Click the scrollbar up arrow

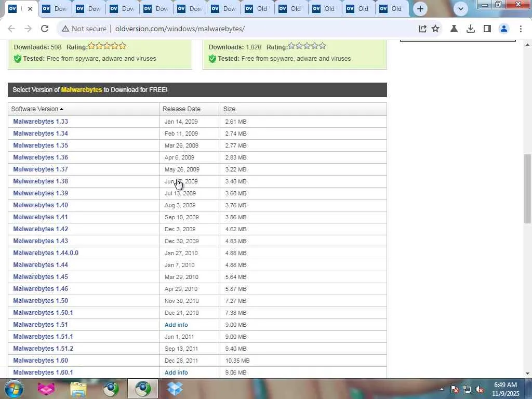[x=527, y=45]
